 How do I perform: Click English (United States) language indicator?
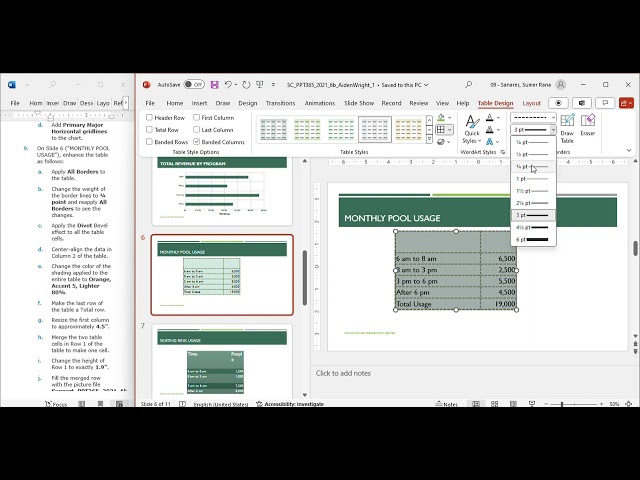point(221,404)
